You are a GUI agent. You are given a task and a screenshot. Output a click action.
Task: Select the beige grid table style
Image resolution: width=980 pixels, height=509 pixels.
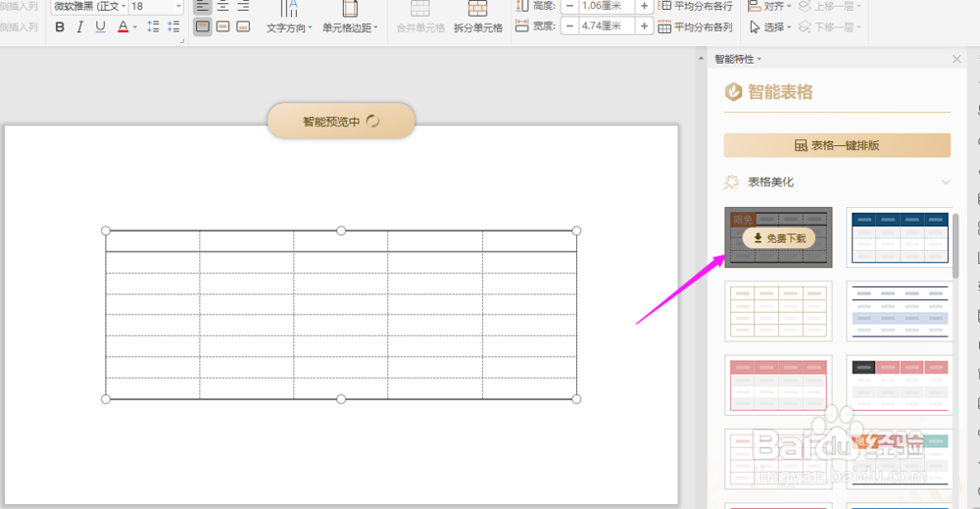[778, 312]
